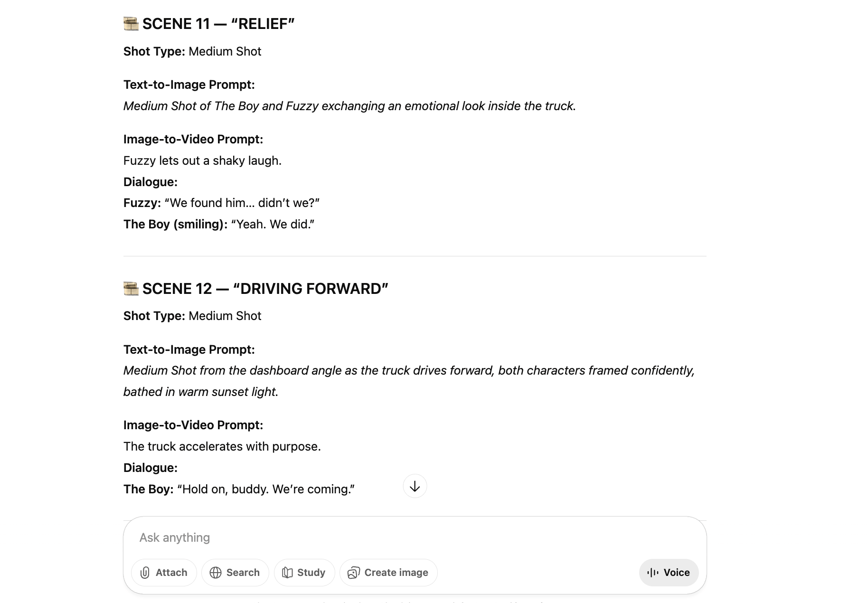Click the "The truck accelerates with purpose" line

point(222,446)
